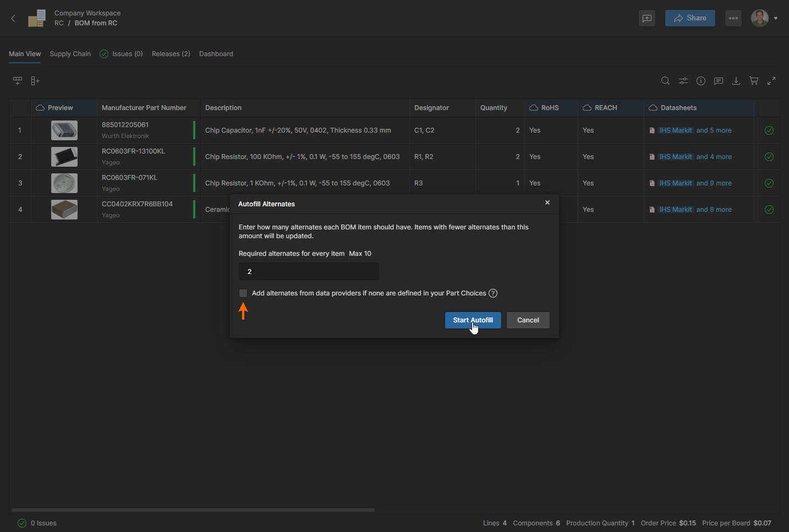Click the add column icon
This screenshot has width=789, height=532.
coord(35,81)
